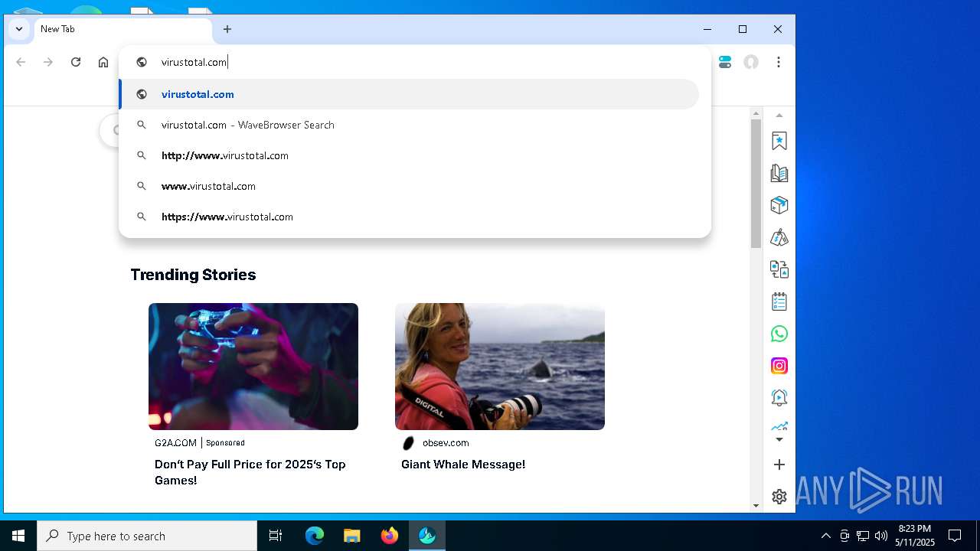
Task: Open the tab search dropdown
Action: coord(19,29)
